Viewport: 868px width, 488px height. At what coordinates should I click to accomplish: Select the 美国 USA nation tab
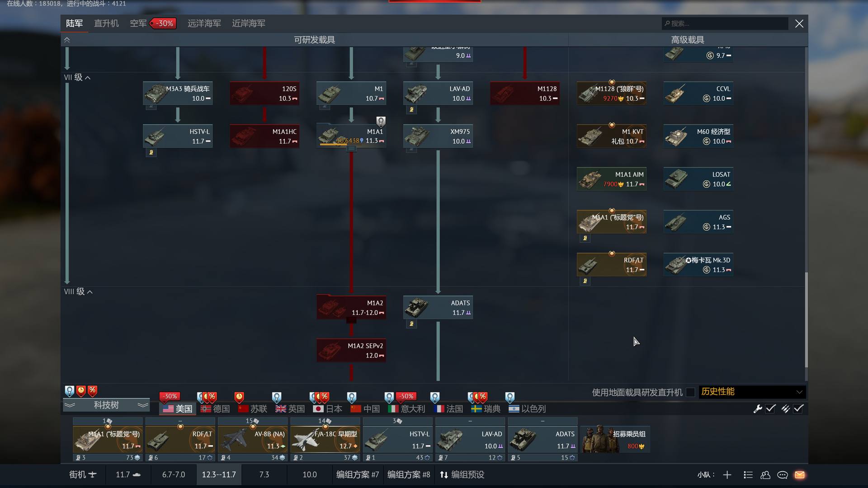click(178, 408)
